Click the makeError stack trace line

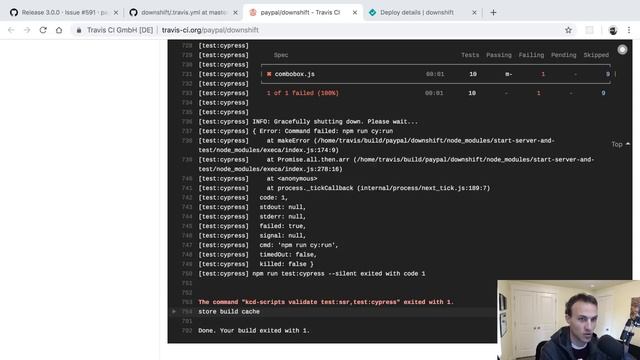(376, 145)
